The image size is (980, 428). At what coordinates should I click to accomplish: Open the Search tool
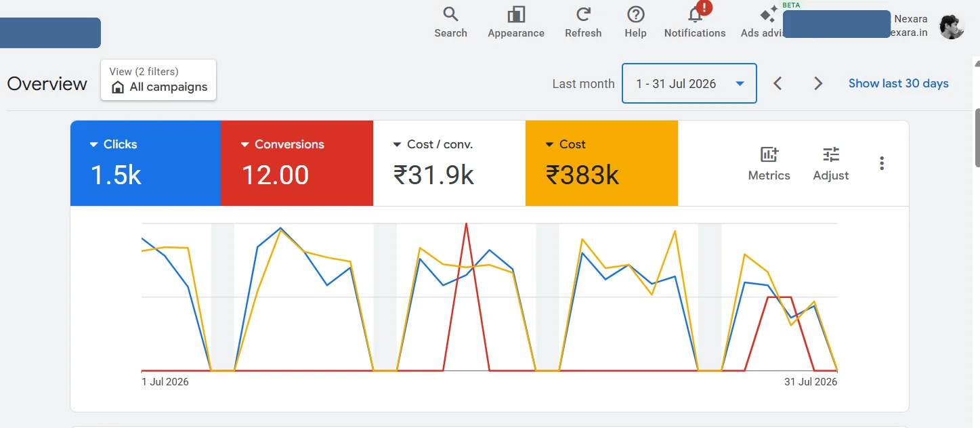(x=450, y=22)
